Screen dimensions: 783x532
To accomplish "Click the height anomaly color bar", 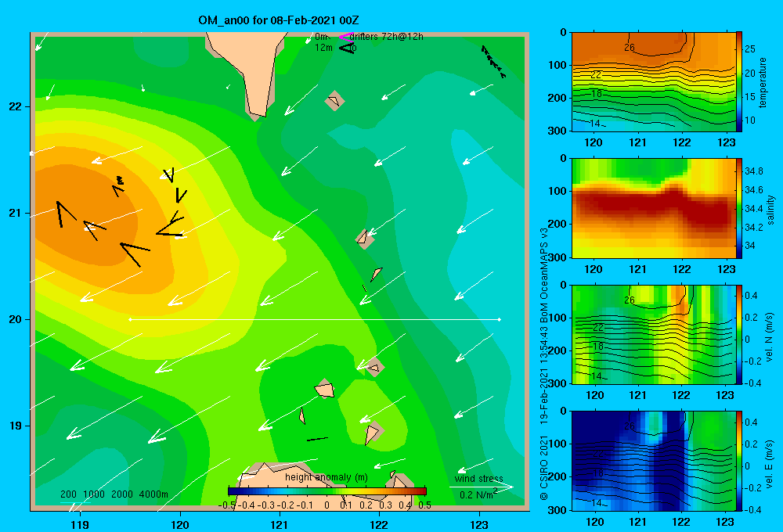I will pos(327,491).
